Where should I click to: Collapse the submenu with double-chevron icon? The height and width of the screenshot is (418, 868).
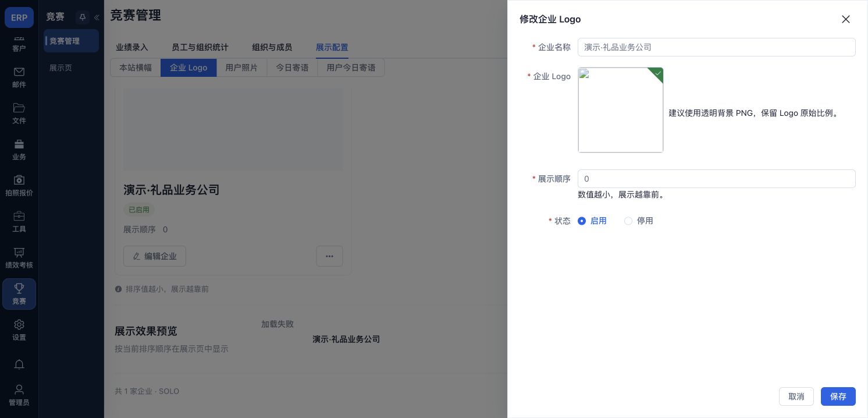pyautogui.click(x=97, y=17)
